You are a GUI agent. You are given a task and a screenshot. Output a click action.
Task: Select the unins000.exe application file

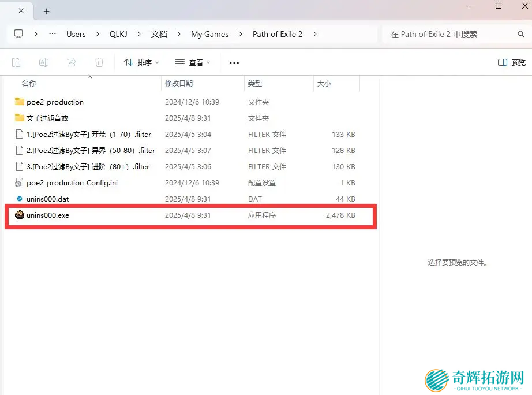(48, 215)
